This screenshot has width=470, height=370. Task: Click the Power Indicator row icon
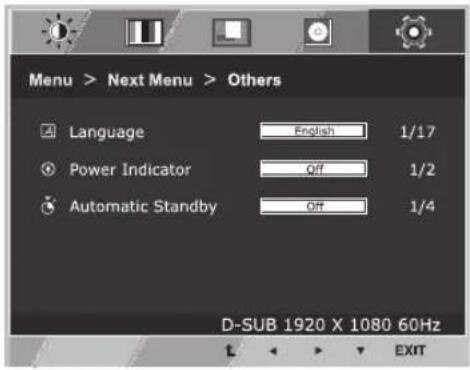[x=48, y=169]
